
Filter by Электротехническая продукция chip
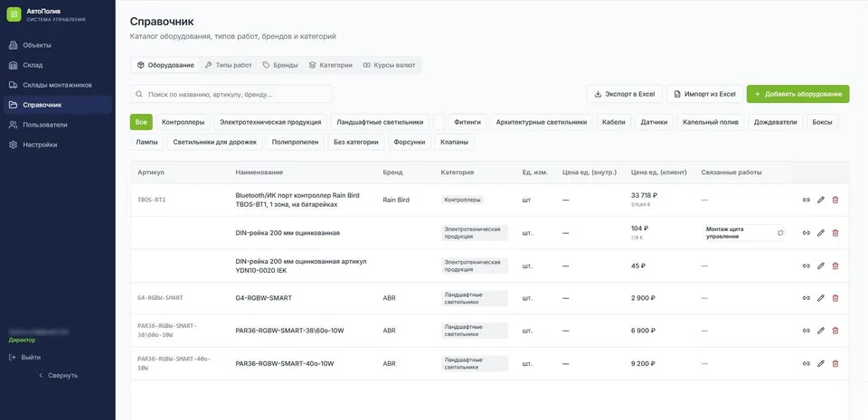270,122
